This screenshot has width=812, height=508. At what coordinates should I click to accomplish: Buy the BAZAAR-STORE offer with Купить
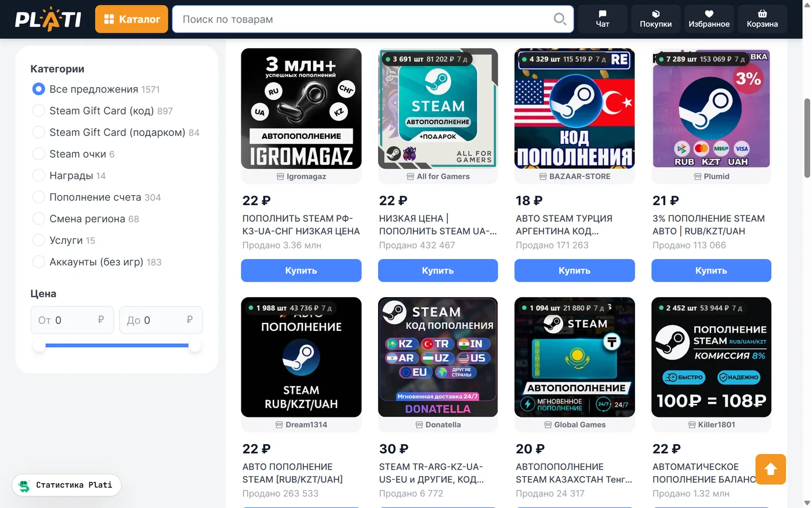(x=575, y=271)
